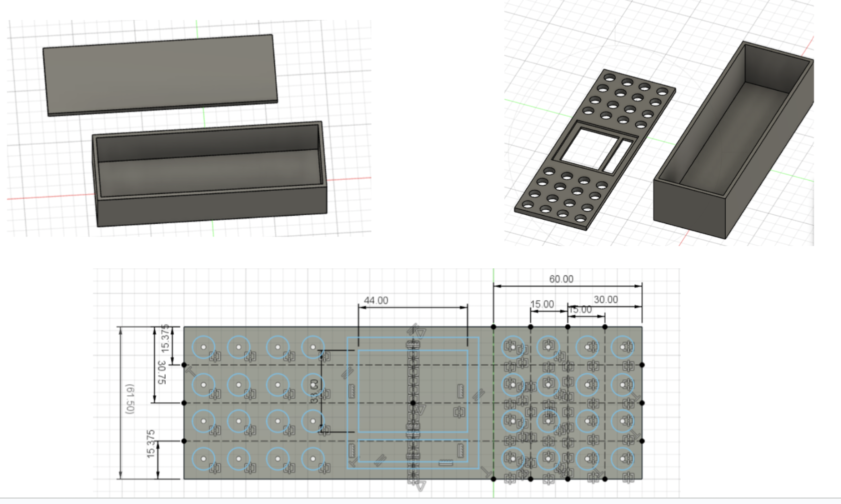
Task: Select the 30.00 dimension label
Action: 606,299
